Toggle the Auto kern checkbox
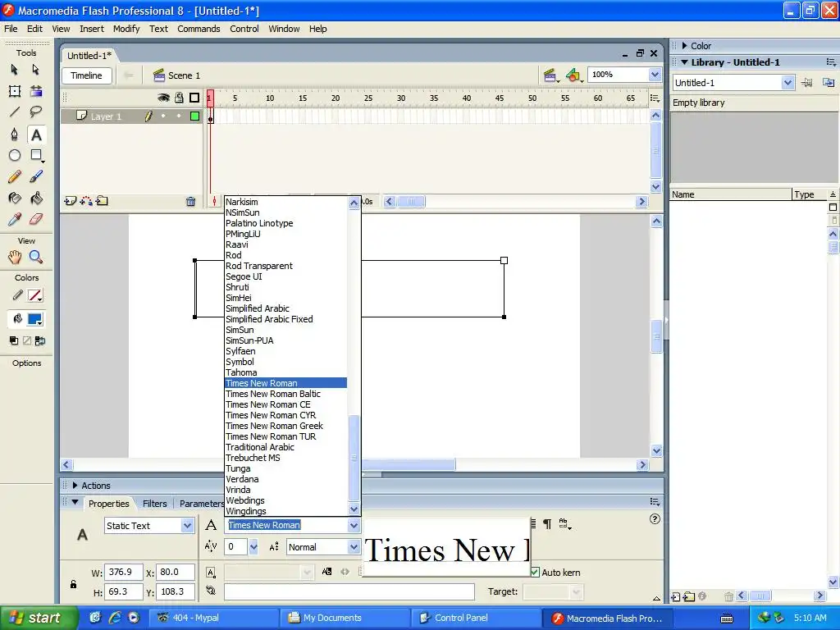 click(535, 572)
